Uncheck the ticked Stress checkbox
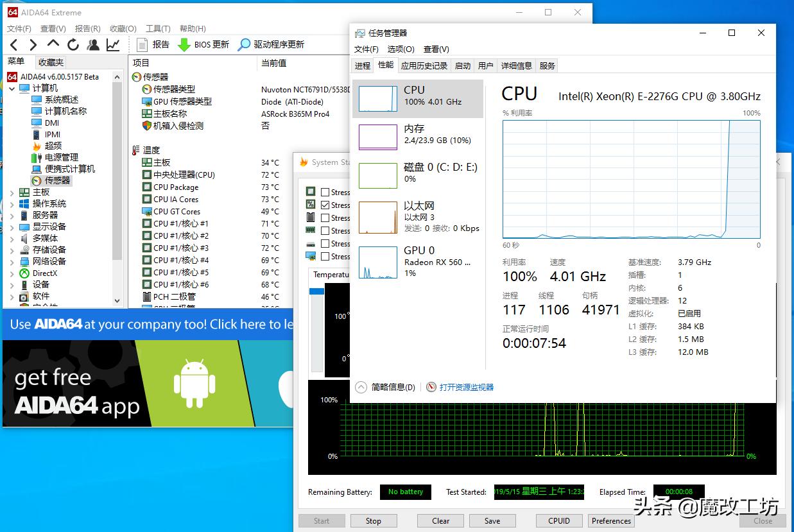This screenshot has width=794, height=532. [x=325, y=205]
